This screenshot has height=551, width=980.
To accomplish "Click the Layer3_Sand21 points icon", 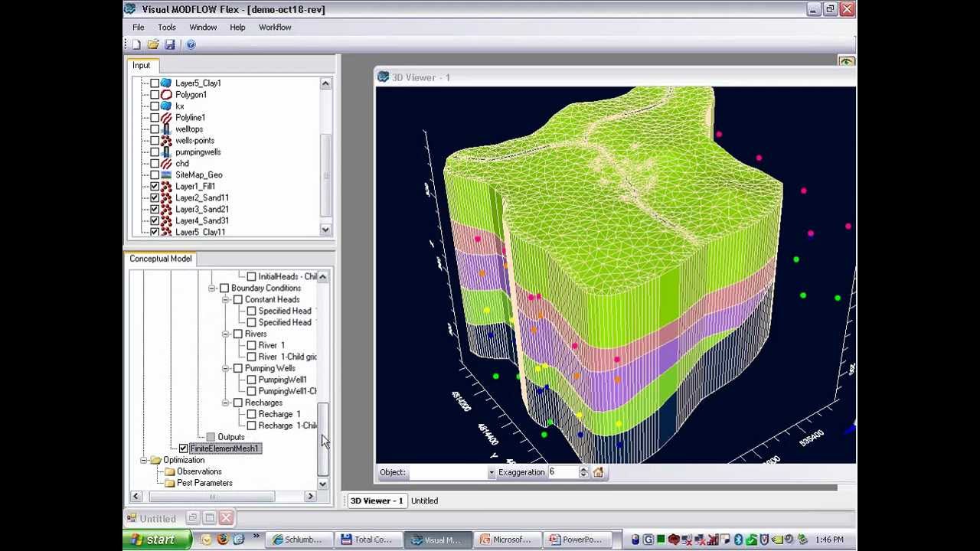I will point(166,210).
